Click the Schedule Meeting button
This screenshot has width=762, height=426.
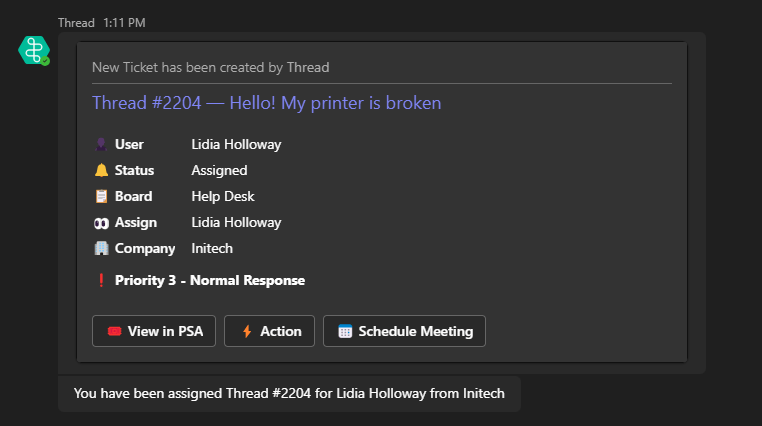pos(404,331)
